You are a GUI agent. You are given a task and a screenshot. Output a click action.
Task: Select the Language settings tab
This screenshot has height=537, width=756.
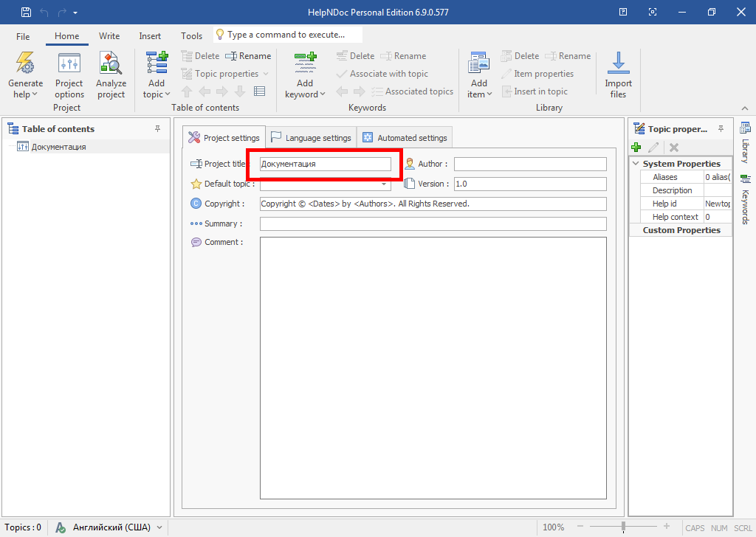[x=312, y=138]
